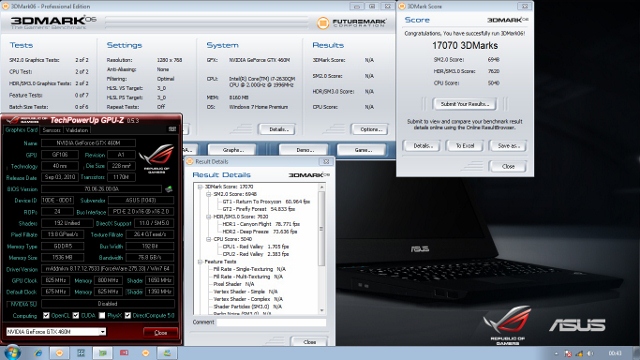
Task: Select HDR2 - Deep Freeze result row
Action: pyautogui.click(x=260, y=231)
